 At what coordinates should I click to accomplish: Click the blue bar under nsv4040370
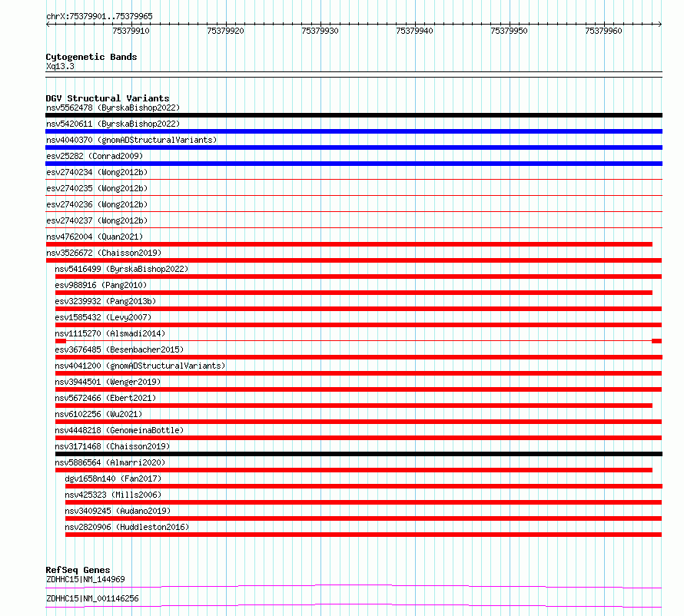(354, 147)
